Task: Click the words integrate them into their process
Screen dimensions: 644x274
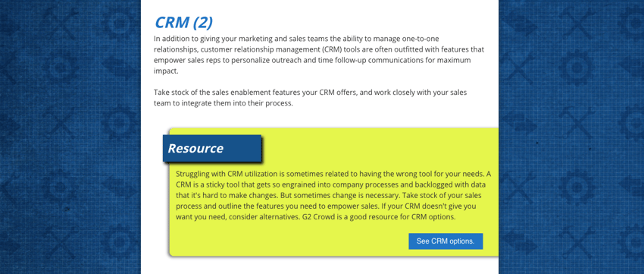Action: [237, 103]
